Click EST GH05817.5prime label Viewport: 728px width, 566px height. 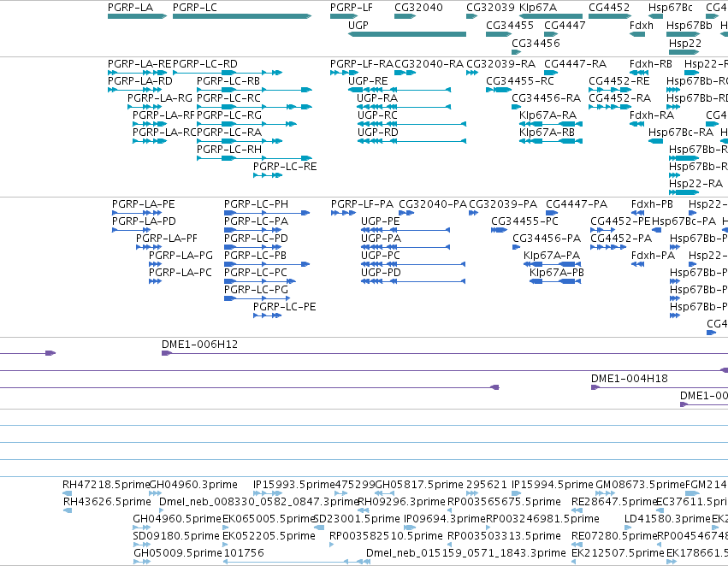[419, 485]
